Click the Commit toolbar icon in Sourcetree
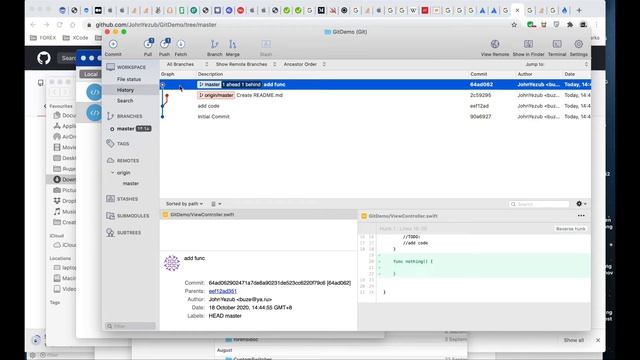 click(x=113, y=44)
